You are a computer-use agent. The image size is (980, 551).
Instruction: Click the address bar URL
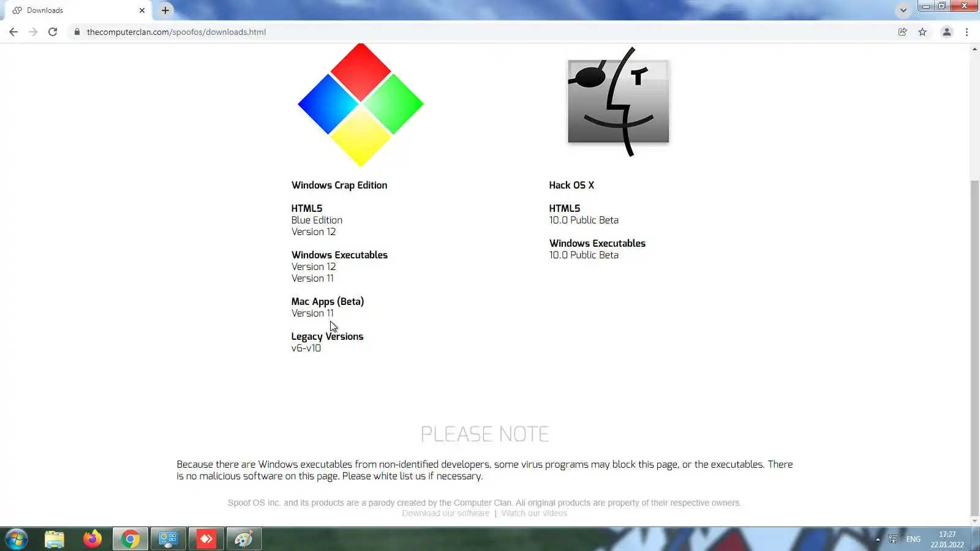coord(176,32)
